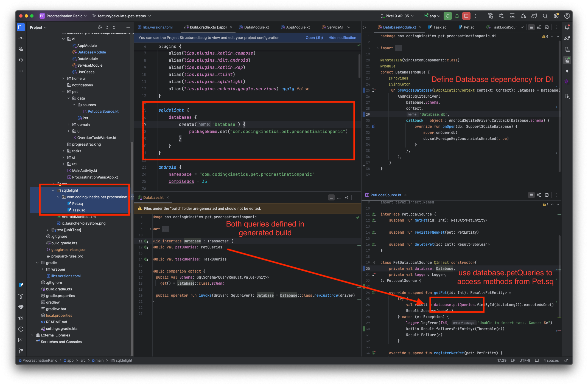This screenshot has width=588, height=385.
Task: Toggle PetLocalSource.kt editor code-only view
Action: tap(531, 195)
